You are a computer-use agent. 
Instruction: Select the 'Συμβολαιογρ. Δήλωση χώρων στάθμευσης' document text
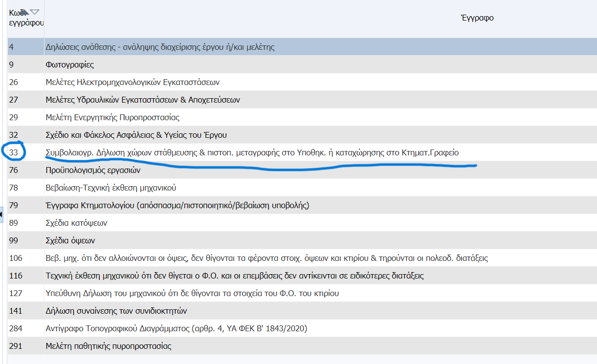click(x=252, y=153)
